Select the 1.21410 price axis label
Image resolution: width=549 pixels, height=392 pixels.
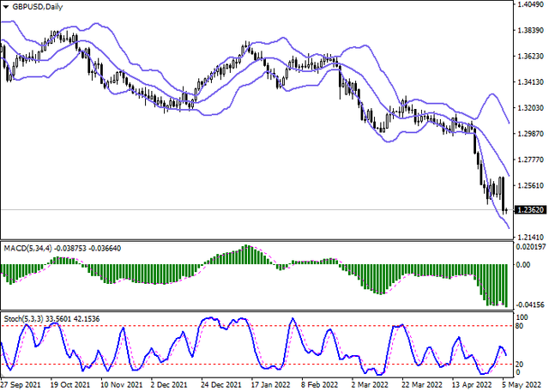(531, 236)
